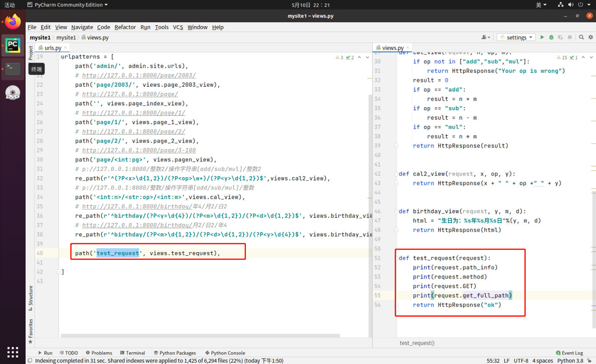Screen dimensions: 596x364
Task: Open Firefox from the Ubuntu dock
Action: click(13, 22)
